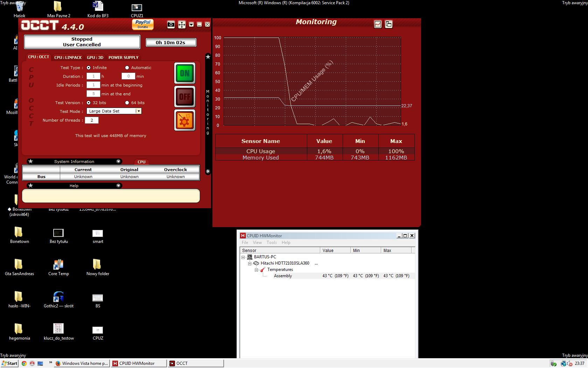Open OCCT settings gear button
The image size is (588, 368).
tap(185, 120)
